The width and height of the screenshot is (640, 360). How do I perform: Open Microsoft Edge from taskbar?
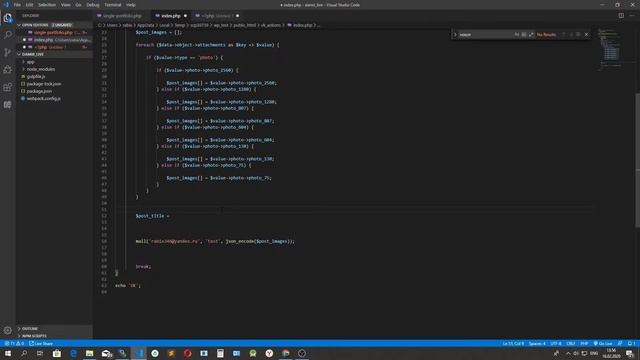[73, 353]
